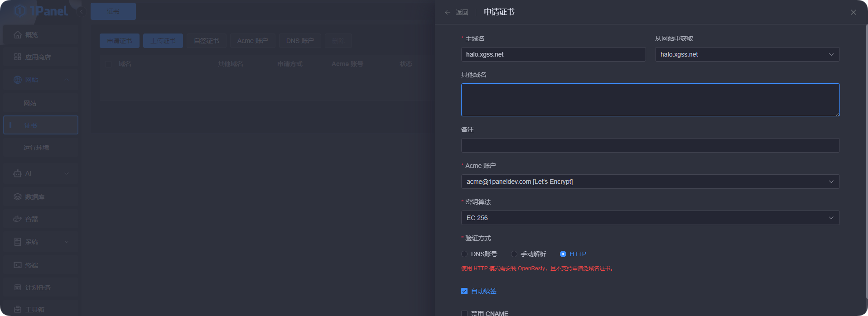Screen dimensions: 868x316
Task: Open the 网站 submenu item
Action: coord(41,103)
